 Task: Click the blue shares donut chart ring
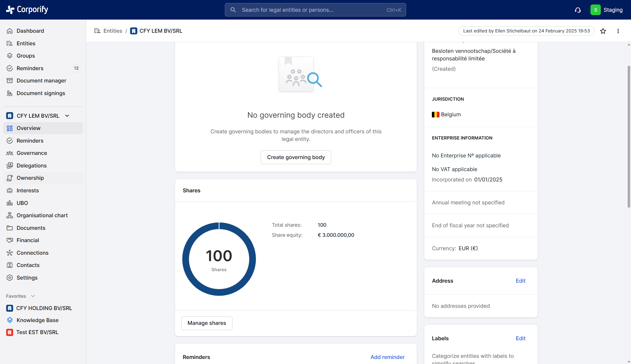(186, 259)
